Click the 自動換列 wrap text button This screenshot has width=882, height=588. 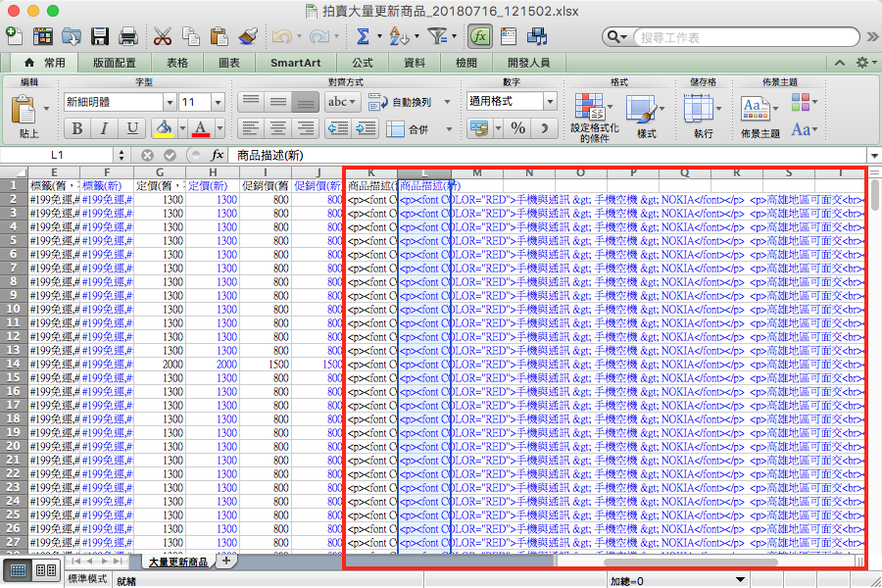pyautogui.click(x=411, y=102)
